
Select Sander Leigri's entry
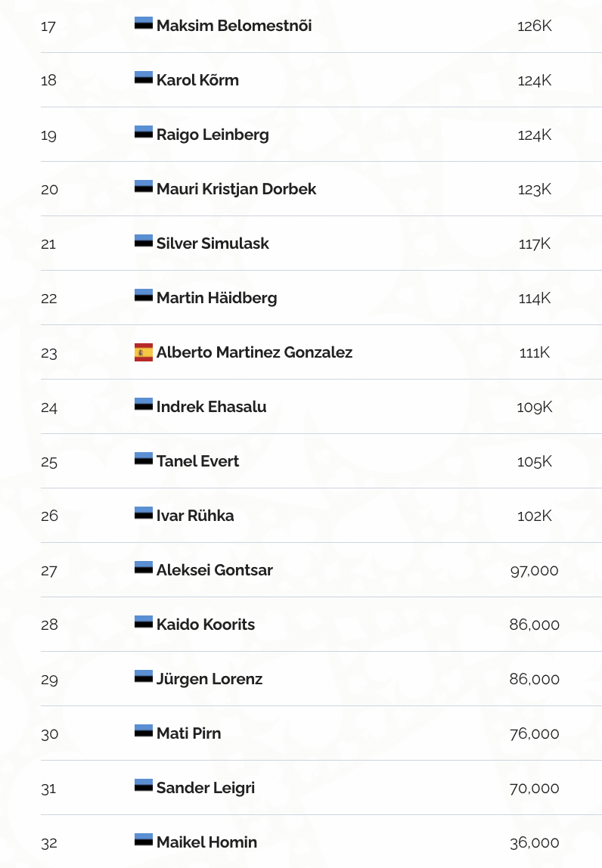coord(206,788)
